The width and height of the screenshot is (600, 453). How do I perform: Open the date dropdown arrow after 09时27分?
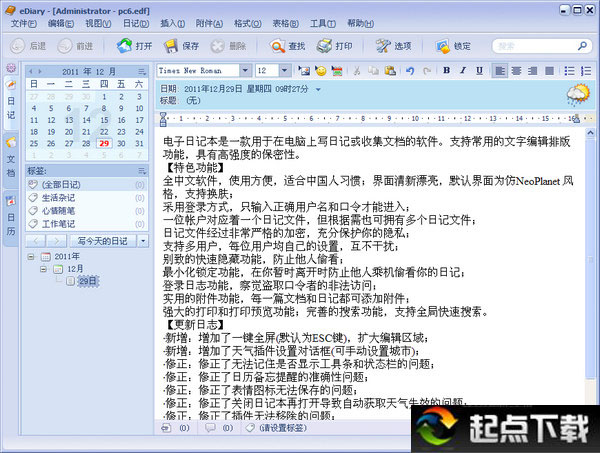tap(318, 90)
